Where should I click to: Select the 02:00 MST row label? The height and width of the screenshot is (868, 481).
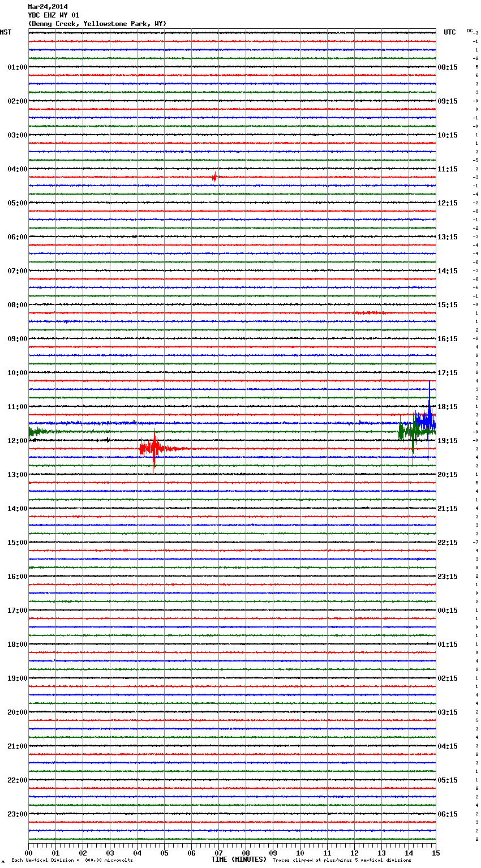click(18, 101)
